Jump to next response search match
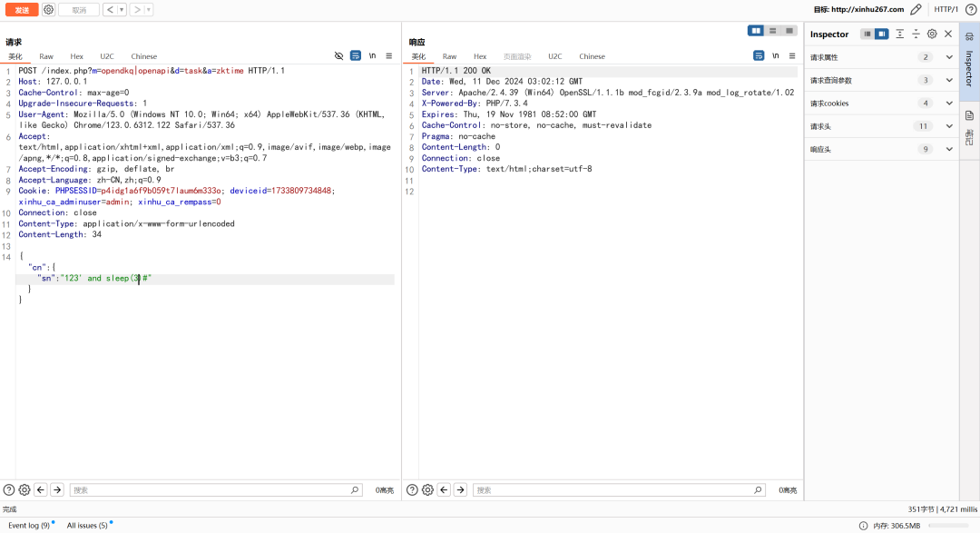 pos(460,489)
